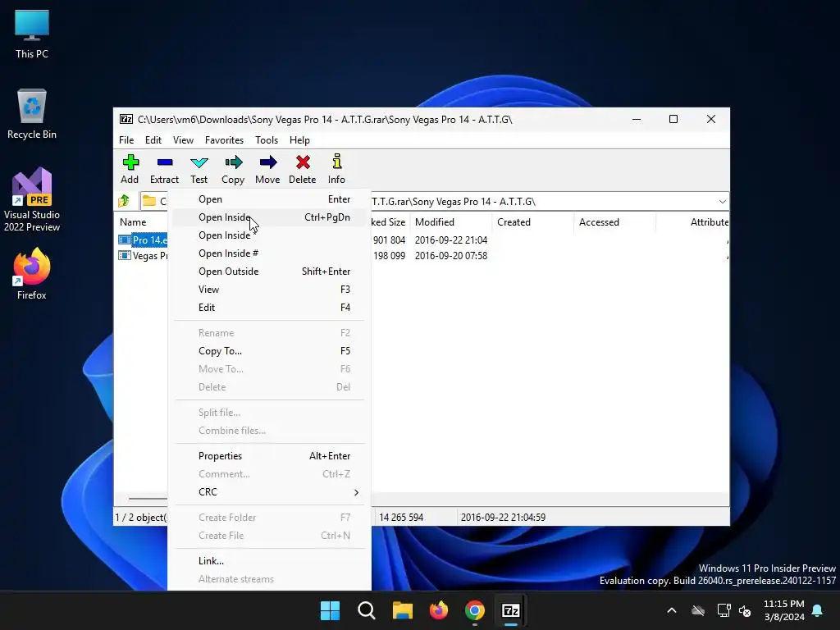Show hidden system tray icons
This screenshot has height=630, width=840.
click(x=671, y=610)
